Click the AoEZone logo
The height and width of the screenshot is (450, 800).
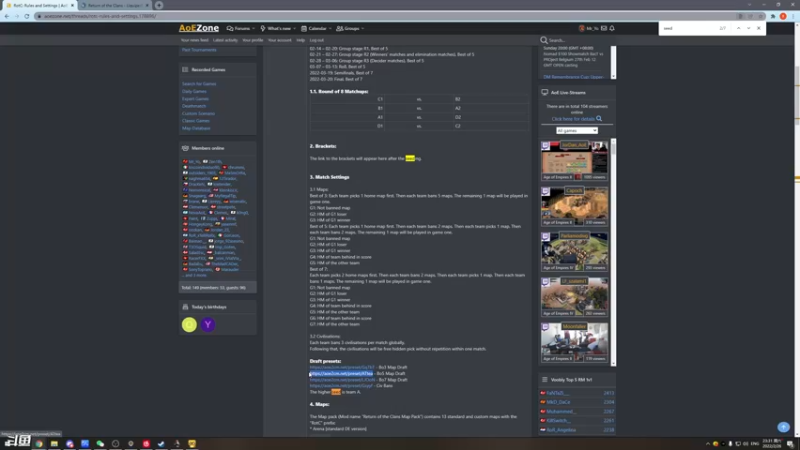pos(198,28)
